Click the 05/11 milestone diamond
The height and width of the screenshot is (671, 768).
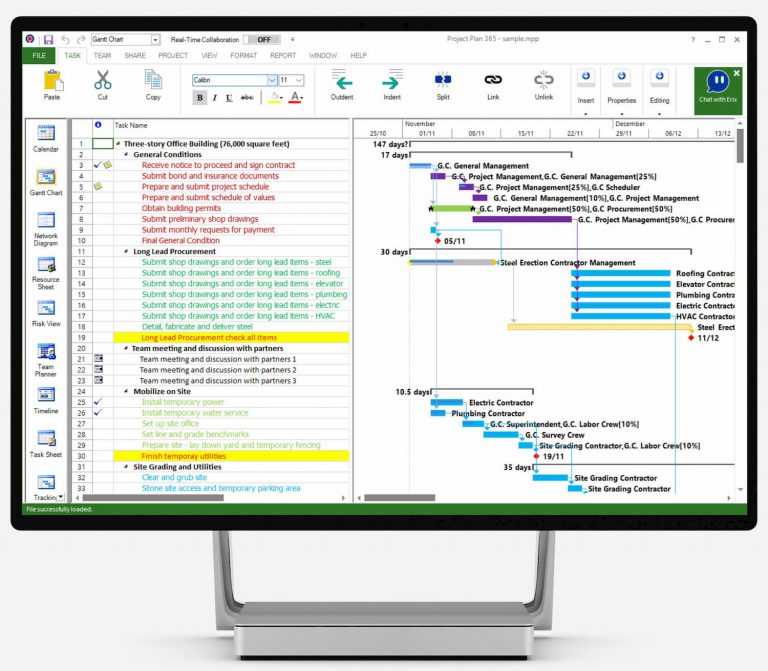(x=437, y=241)
